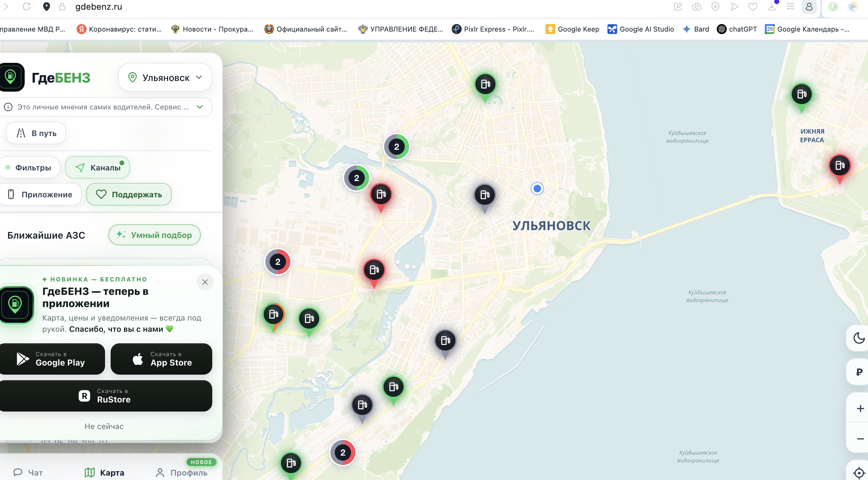The width and height of the screenshot is (868, 480).
Task: Click the gdebenz.ru address bar
Action: click(99, 7)
